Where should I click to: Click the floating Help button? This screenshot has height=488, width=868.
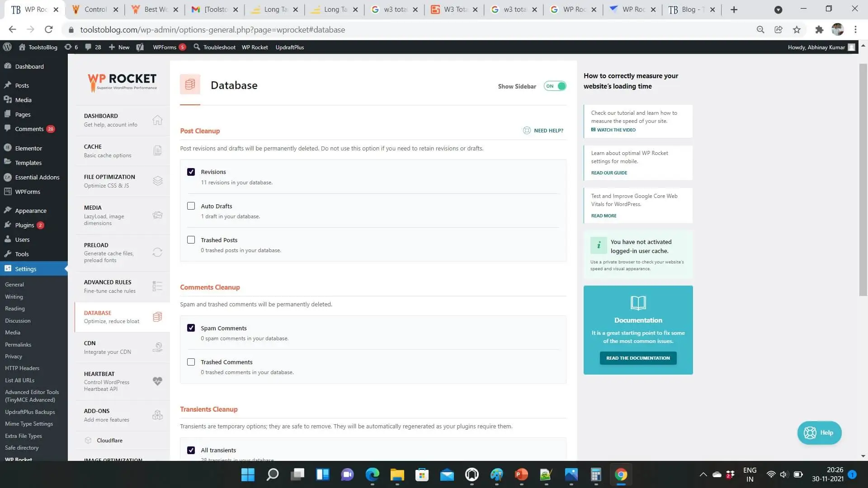(x=819, y=433)
